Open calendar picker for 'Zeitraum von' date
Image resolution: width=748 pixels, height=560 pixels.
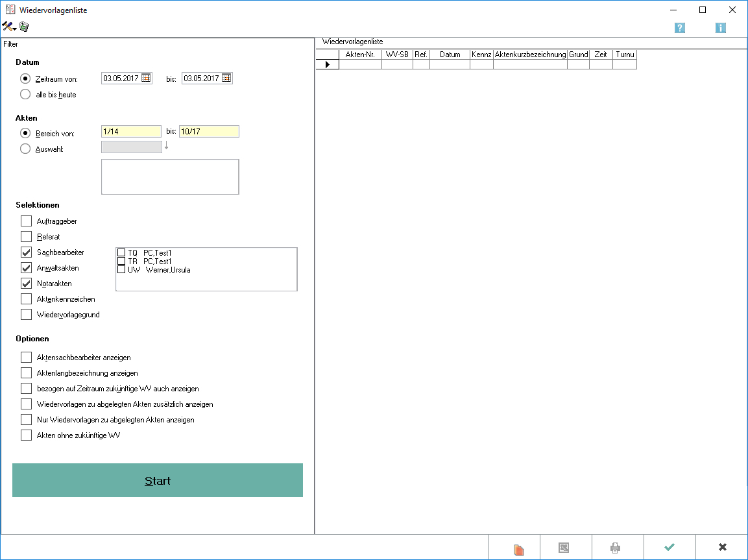[146, 79]
